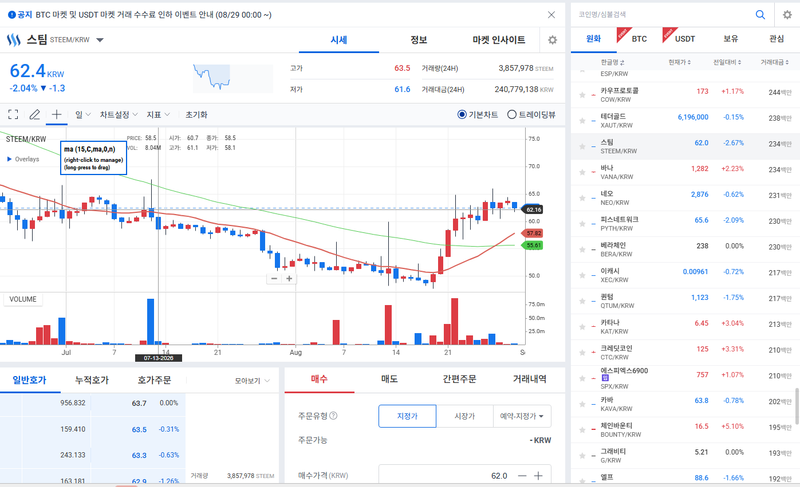Increase 매수가격 with plus stepper
This screenshot has width=800, height=487.
(x=538, y=475)
